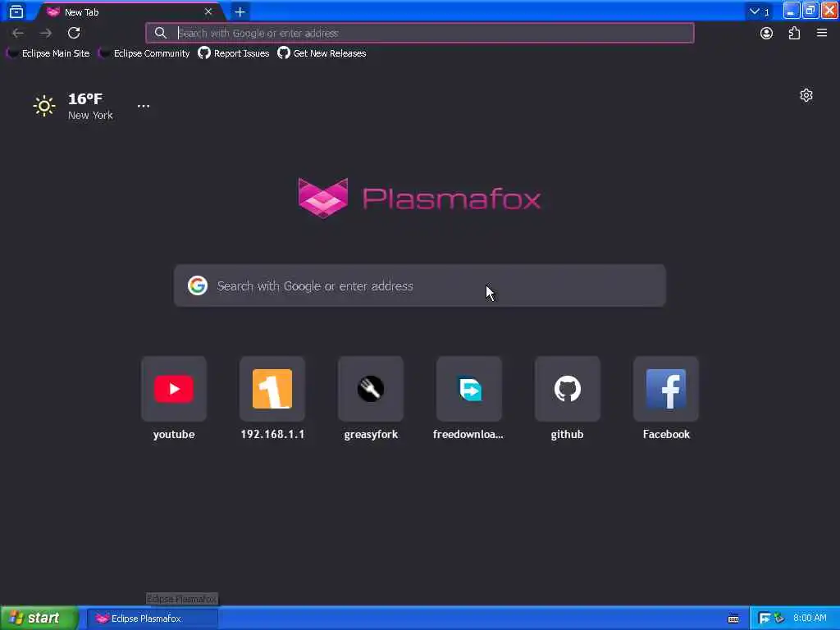840x630 pixels.
Task: Open Report Issues bookmark
Action: coord(234,53)
